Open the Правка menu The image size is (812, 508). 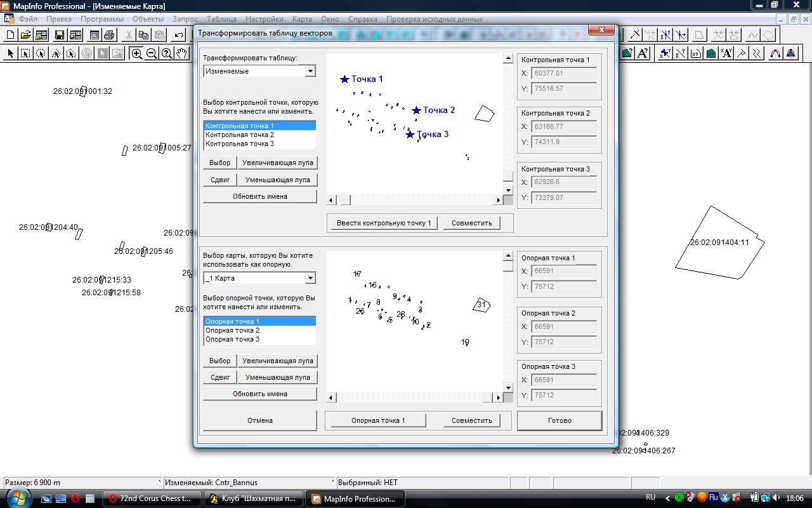point(59,19)
